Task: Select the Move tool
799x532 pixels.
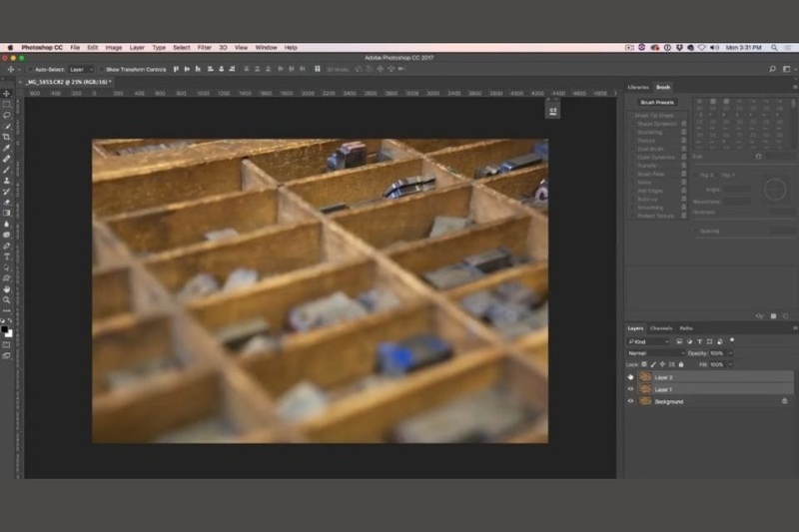Action: (x=7, y=94)
